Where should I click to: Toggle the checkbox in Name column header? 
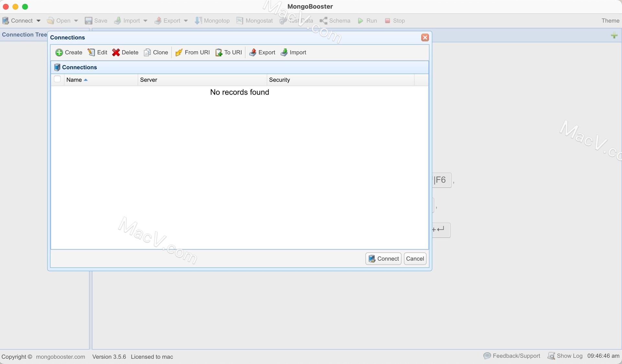pos(57,79)
